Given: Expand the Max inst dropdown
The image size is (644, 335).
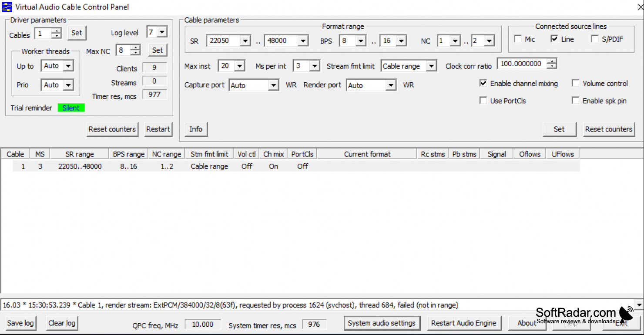Looking at the screenshot, I should (x=240, y=66).
